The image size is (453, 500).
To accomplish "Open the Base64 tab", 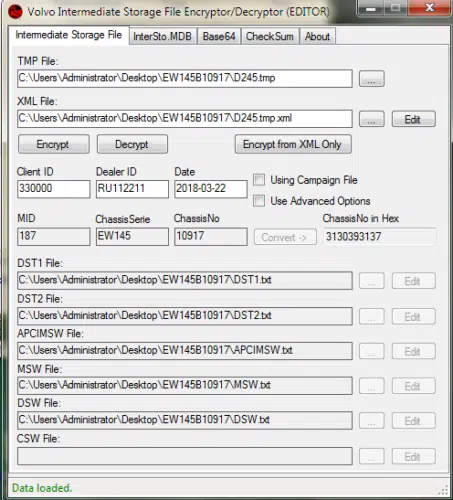I will click(x=220, y=36).
